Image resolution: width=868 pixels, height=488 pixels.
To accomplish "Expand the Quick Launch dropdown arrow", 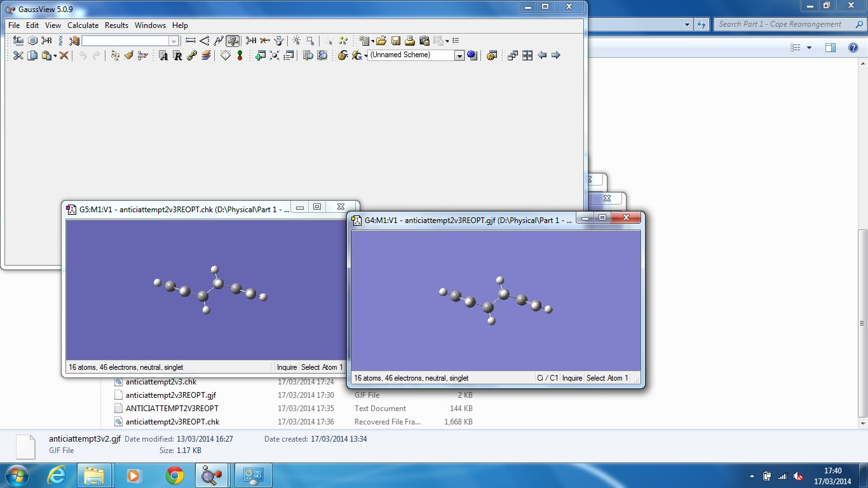I will pyautogui.click(x=365, y=56).
